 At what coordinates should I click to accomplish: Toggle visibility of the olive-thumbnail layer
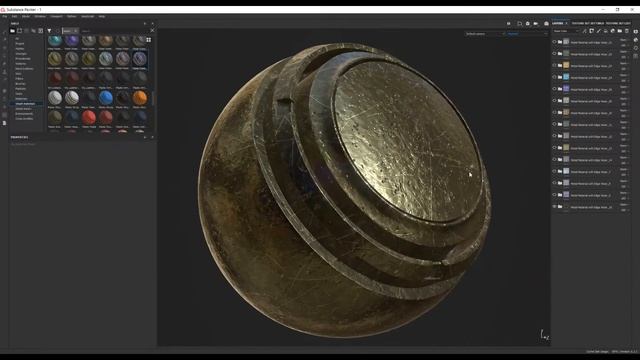coord(554,148)
